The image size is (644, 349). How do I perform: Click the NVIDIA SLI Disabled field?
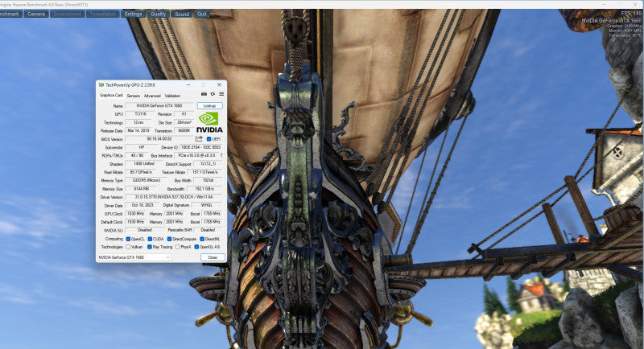(145, 230)
